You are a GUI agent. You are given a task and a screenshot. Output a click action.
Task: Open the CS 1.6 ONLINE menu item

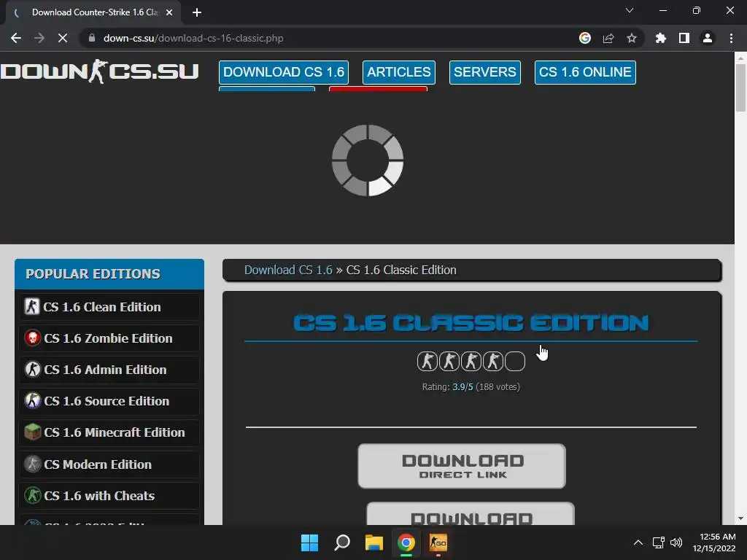click(585, 72)
